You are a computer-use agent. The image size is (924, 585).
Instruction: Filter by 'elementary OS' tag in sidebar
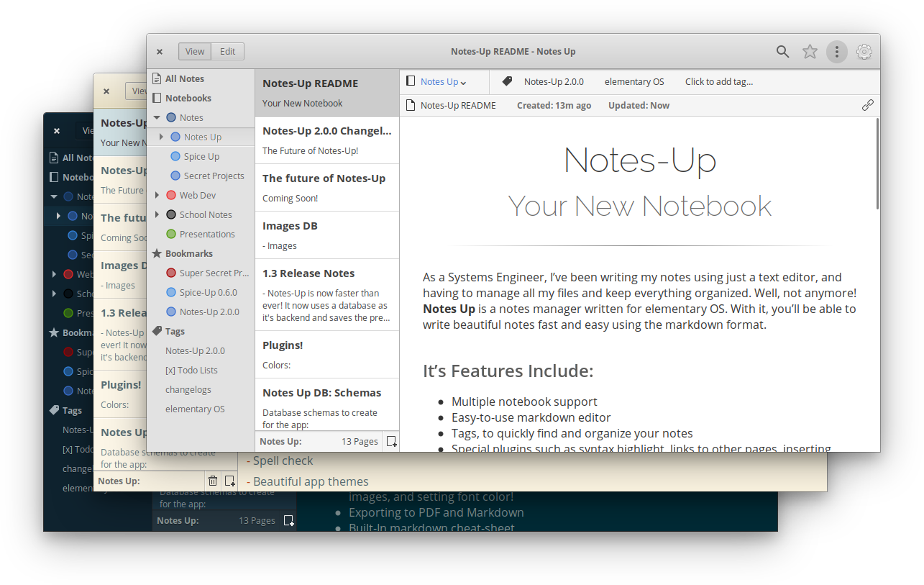coord(195,409)
